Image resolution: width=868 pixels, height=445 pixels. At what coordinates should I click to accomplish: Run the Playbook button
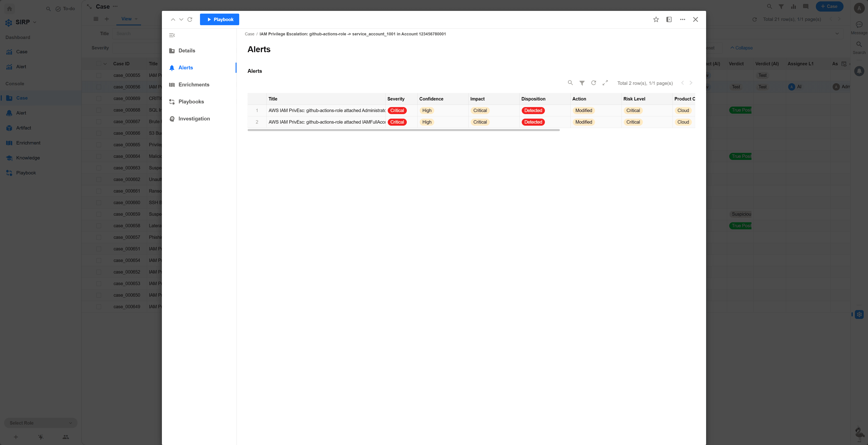(219, 20)
